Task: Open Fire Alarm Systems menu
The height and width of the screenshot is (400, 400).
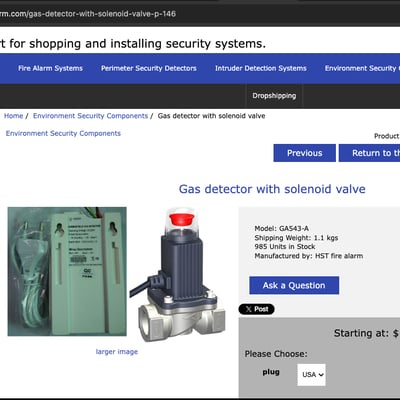Action: point(50,68)
